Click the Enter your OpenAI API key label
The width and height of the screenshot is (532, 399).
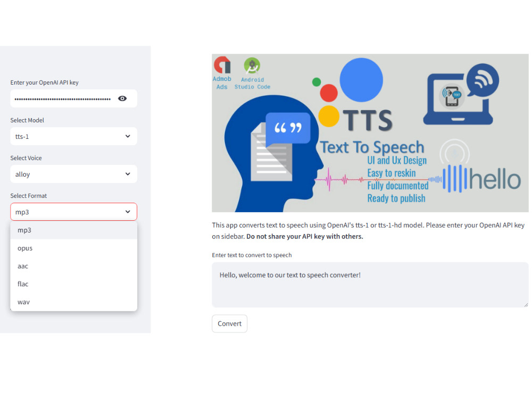coord(45,82)
